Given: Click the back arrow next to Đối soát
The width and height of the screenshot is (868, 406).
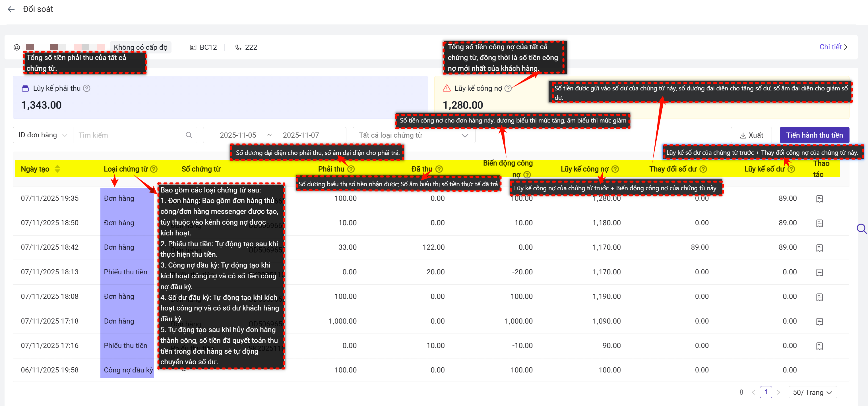Looking at the screenshot, I should (11, 9).
